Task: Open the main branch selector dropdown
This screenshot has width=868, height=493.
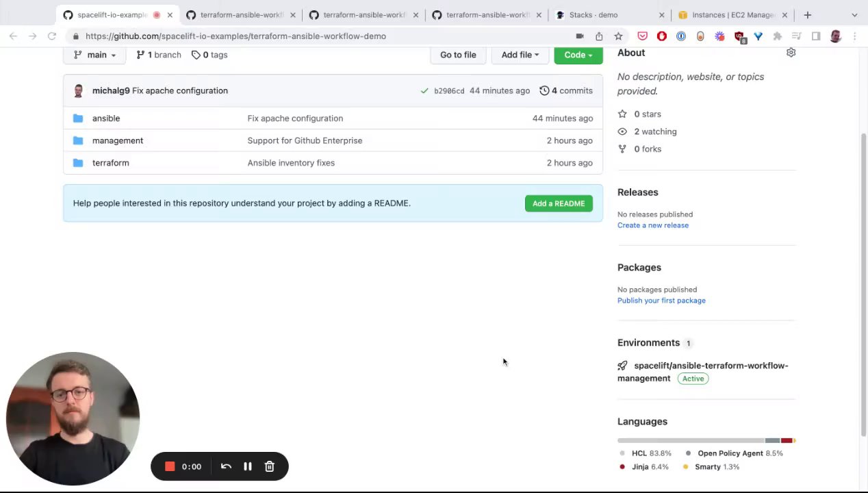Action: [94, 55]
